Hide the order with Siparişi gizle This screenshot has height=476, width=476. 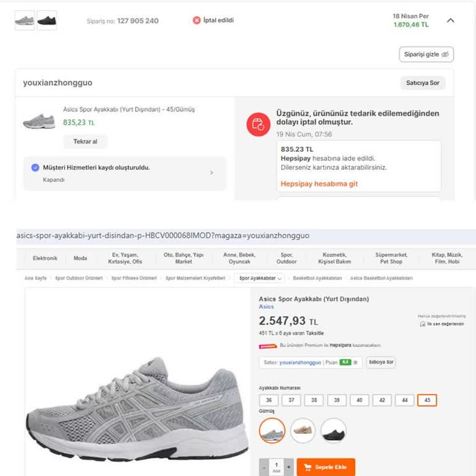426,55
